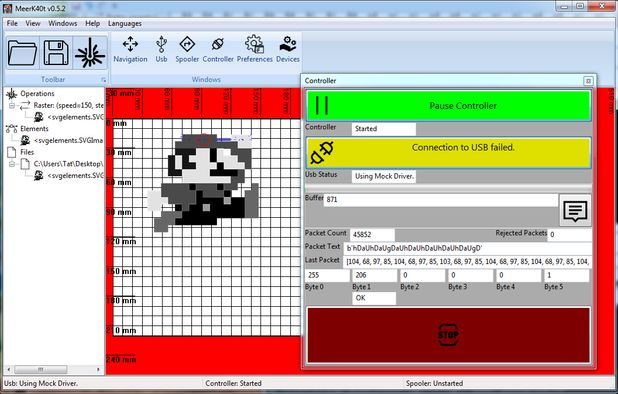Click the Usb Status field 'Using Mock Driver.'
618x394 pixels.
pos(384,177)
